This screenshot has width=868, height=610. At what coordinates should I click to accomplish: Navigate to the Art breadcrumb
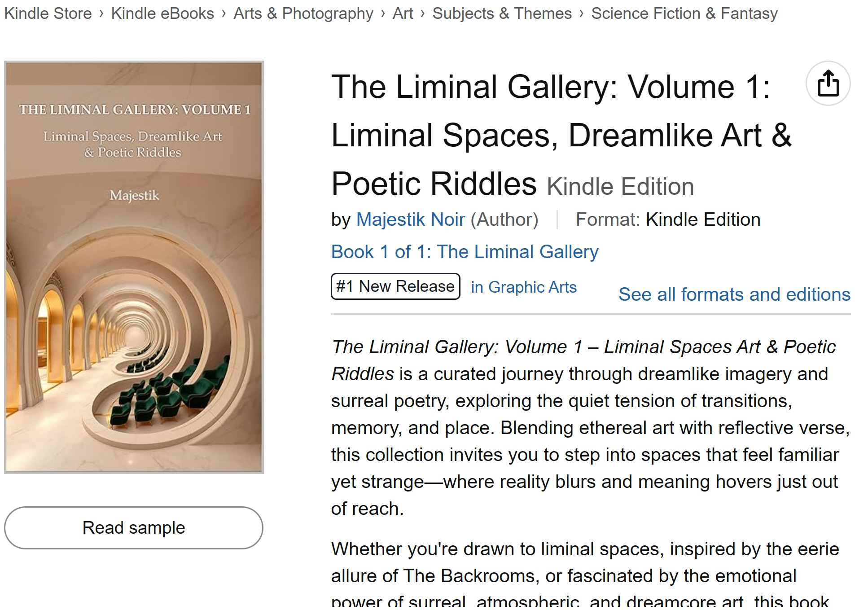click(x=403, y=13)
